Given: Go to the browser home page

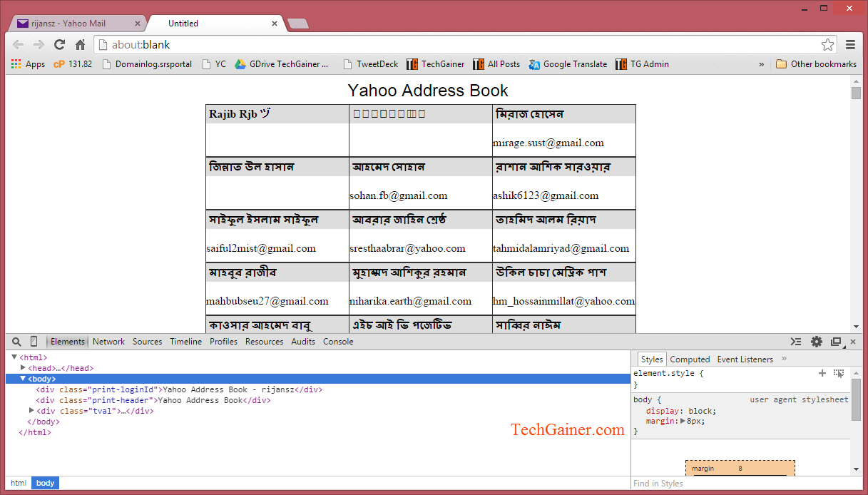Looking at the screenshot, I should 81,44.
